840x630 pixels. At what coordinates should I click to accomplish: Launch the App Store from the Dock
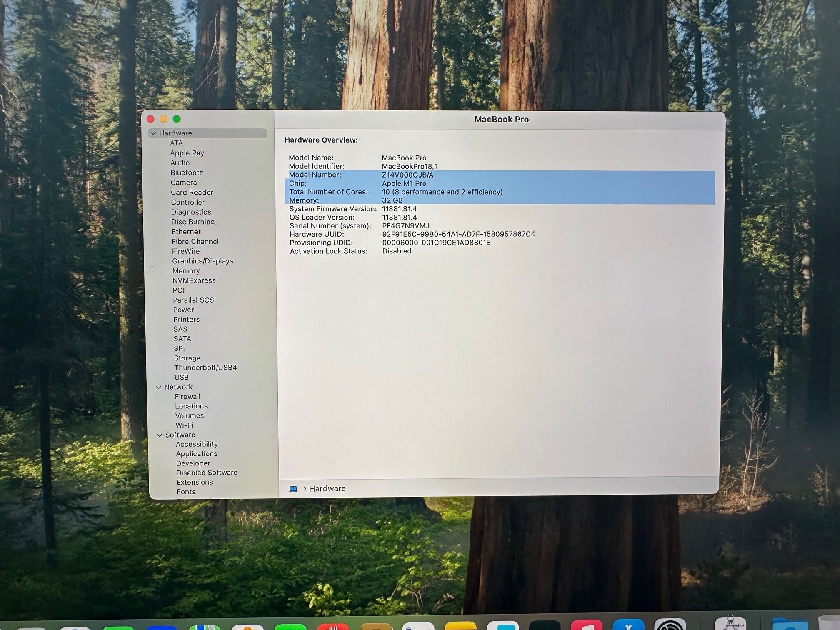pyautogui.click(x=628, y=625)
